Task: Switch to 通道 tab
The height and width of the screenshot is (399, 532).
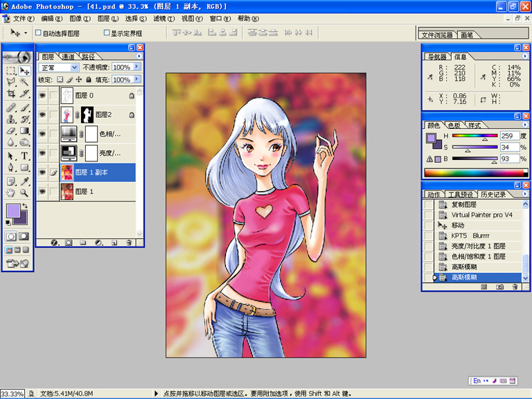Action: pos(68,57)
